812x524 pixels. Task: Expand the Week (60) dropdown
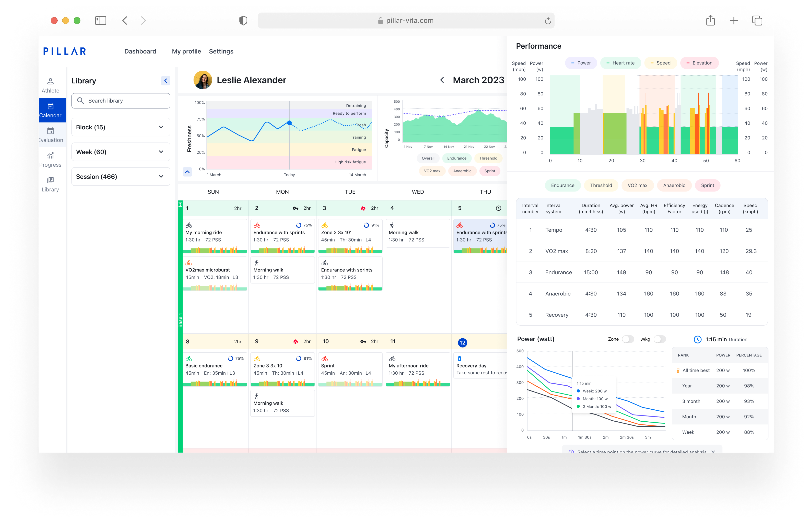tap(121, 152)
